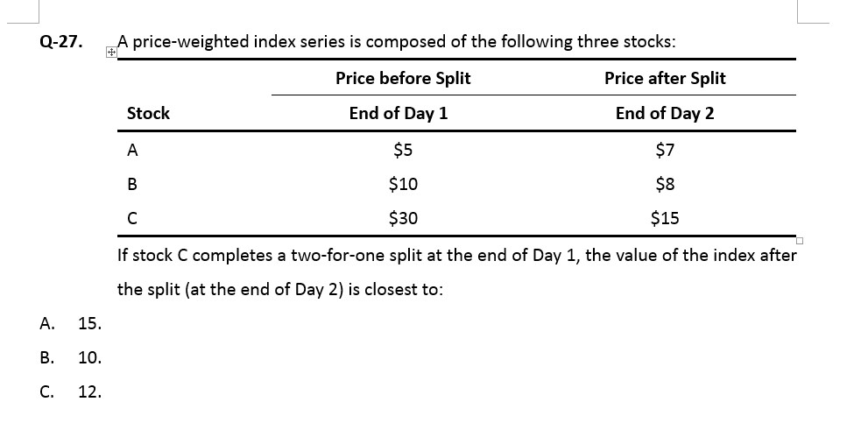Click the 'End of Day 1' subheader
The height and width of the screenshot is (423, 868).
[x=399, y=113]
